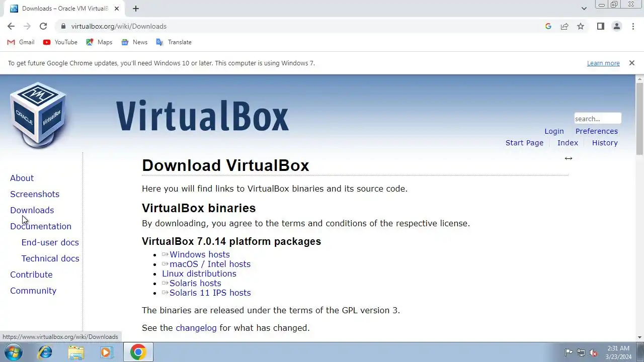
Task: Open Linux distributions link
Action: 199,274
